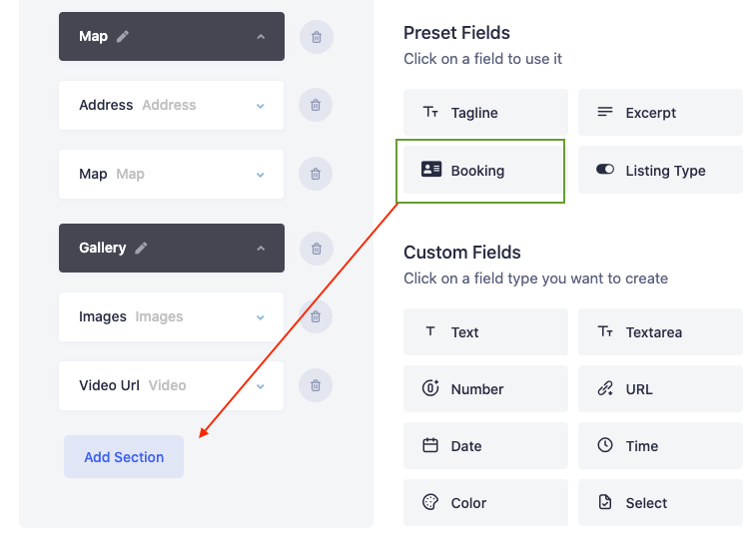This screenshot has height=548, width=756.
Task: Expand the Address field chevron
Action: [261, 106]
